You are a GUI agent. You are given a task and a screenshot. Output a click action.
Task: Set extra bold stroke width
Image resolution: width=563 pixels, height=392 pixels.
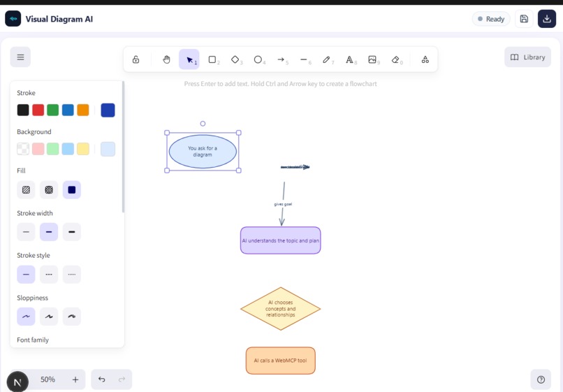[72, 232]
